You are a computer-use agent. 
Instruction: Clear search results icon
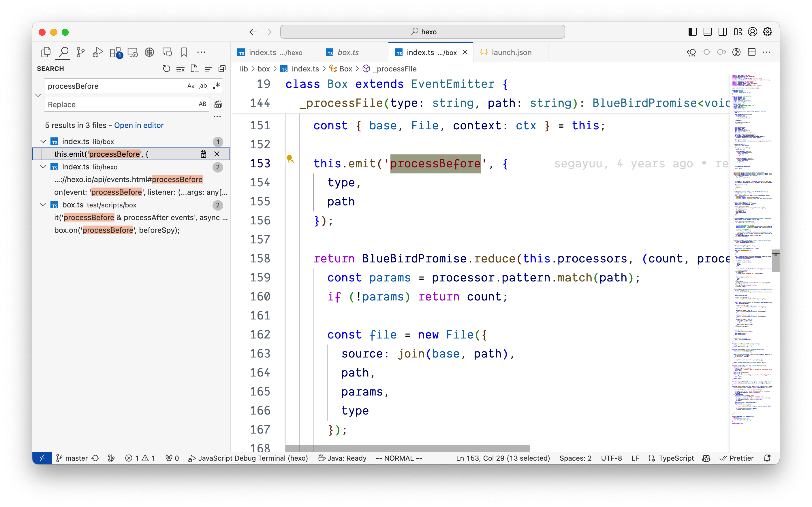point(180,69)
